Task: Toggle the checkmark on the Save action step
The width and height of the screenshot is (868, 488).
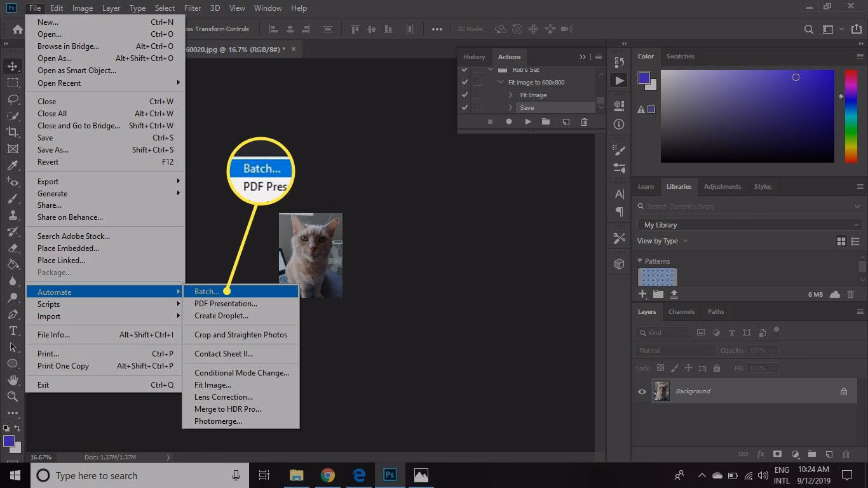Action: click(465, 107)
